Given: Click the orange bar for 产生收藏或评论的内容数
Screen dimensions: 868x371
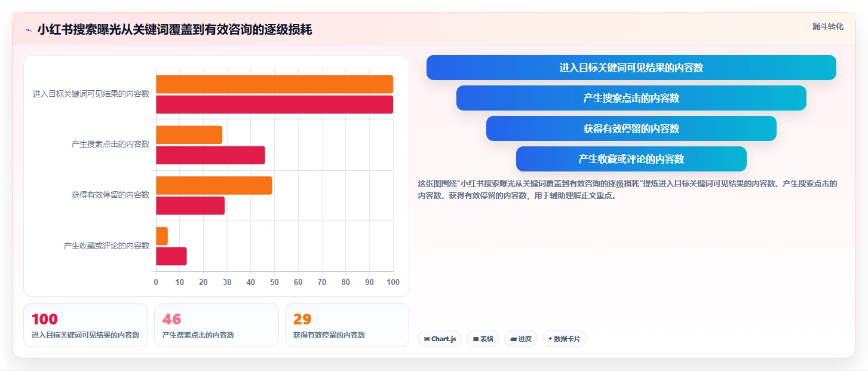Looking at the screenshot, I should point(162,236).
